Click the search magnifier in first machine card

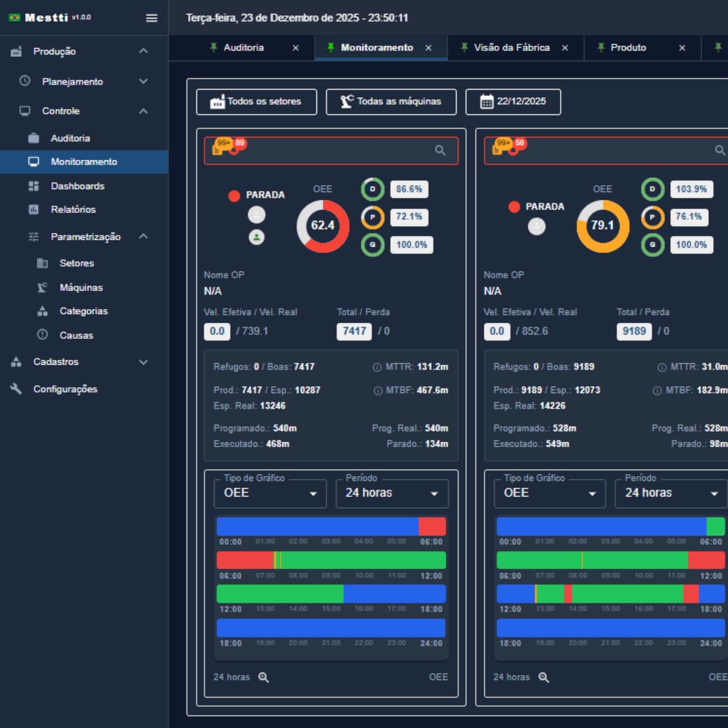(440, 150)
